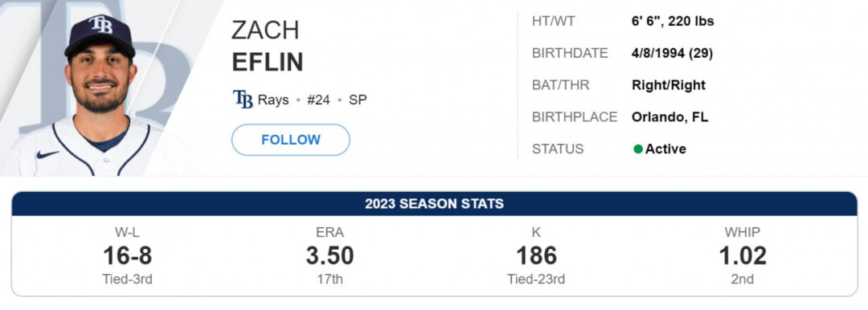The height and width of the screenshot is (310, 868).
Task: Click the Tied-3rd ranking text
Action: (x=127, y=279)
